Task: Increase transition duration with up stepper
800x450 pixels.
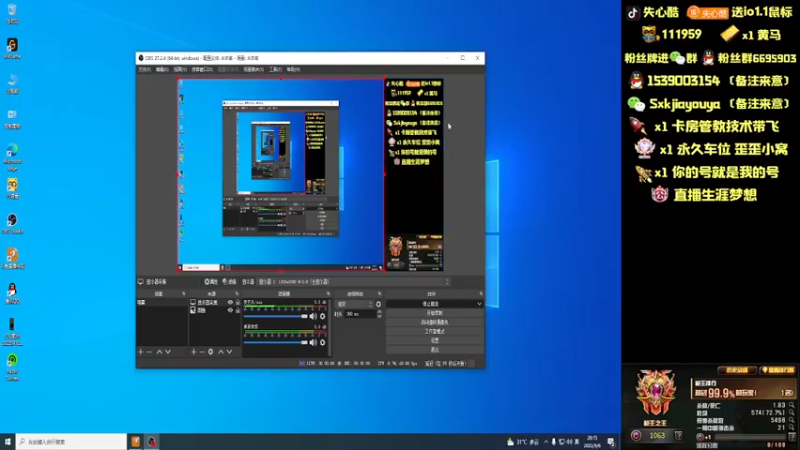Action: click(x=379, y=312)
